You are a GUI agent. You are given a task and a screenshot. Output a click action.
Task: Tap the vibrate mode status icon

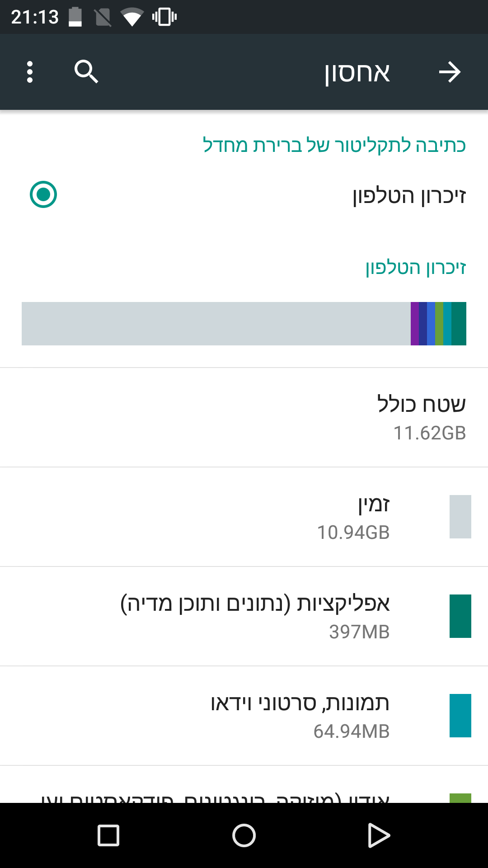pyautogui.click(x=164, y=17)
